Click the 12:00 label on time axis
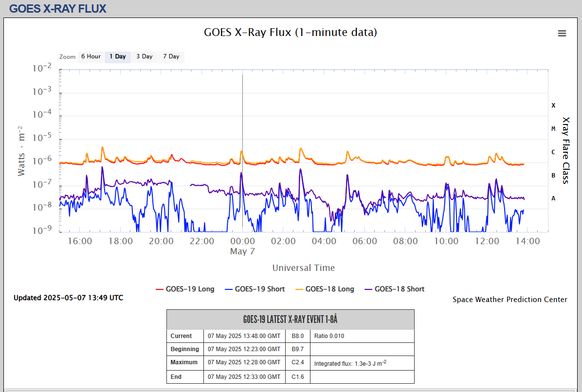This screenshot has height=392, width=582. click(x=487, y=241)
